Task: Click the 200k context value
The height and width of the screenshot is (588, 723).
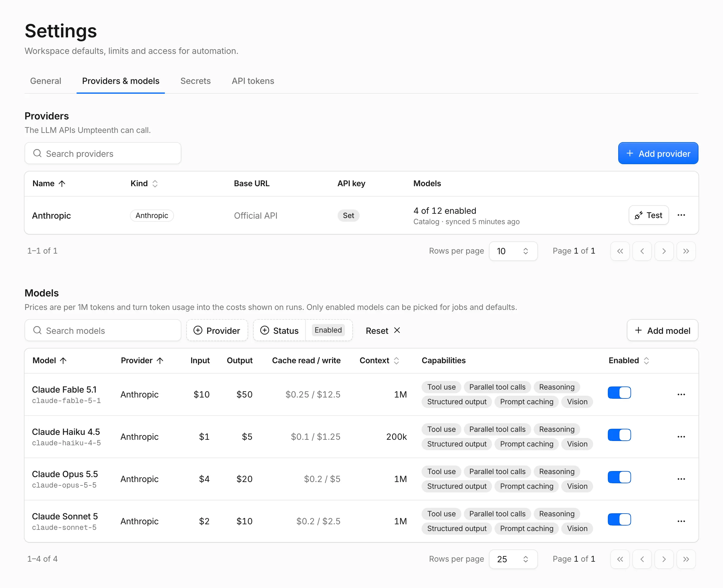Action: point(396,437)
